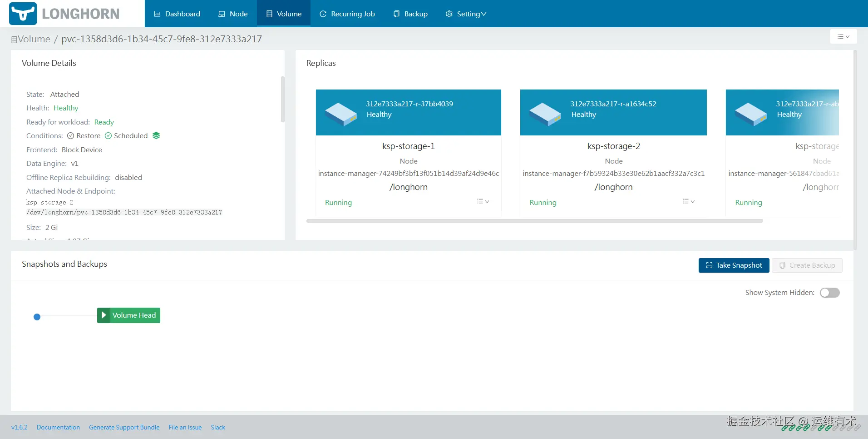Click the ksp-storage-1 node name
Image resolution: width=868 pixels, height=439 pixels.
click(x=409, y=146)
